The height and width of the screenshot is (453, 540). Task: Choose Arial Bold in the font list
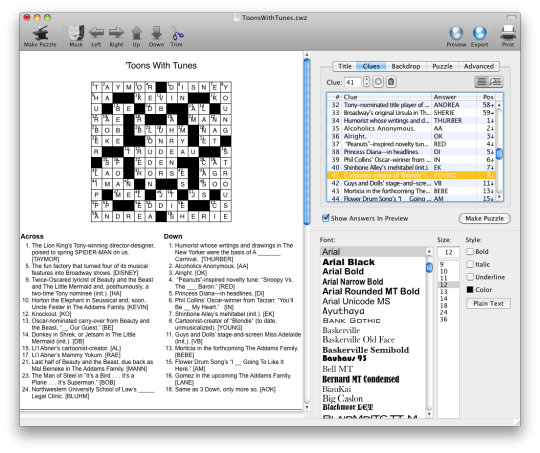(343, 272)
